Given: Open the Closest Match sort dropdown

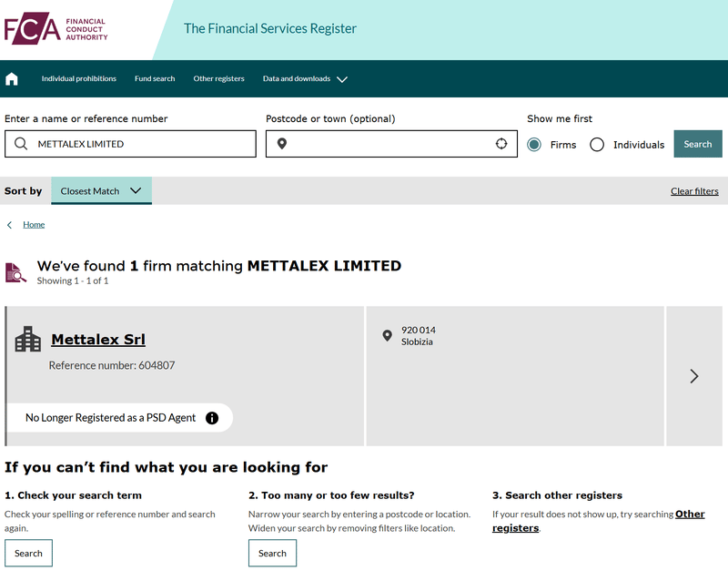Looking at the screenshot, I should tap(101, 190).
